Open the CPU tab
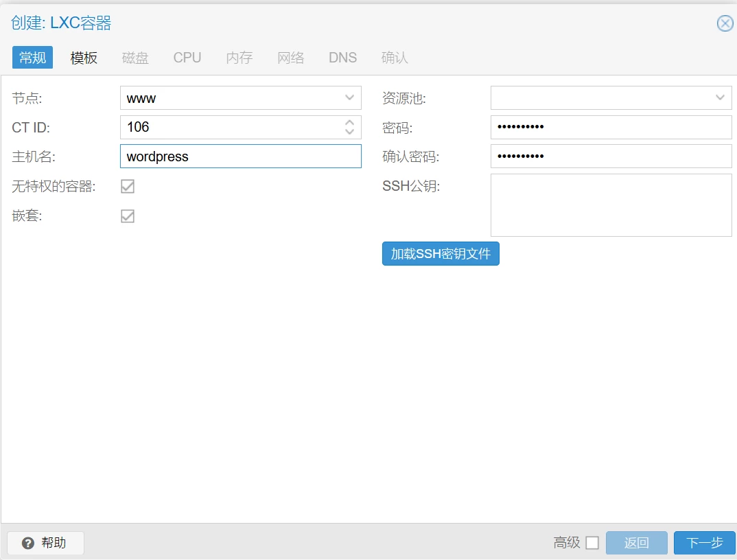The image size is (737, 560). click(x=187, y=58)
